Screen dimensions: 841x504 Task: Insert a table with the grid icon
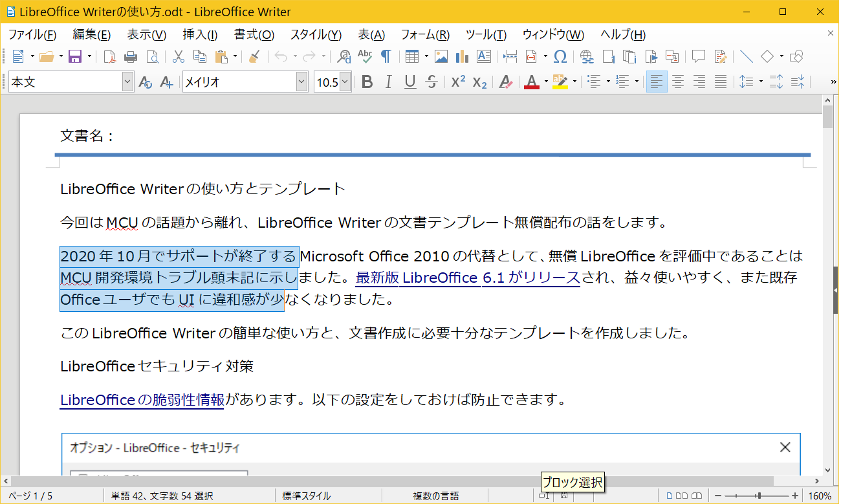click(x=412, y=57)
